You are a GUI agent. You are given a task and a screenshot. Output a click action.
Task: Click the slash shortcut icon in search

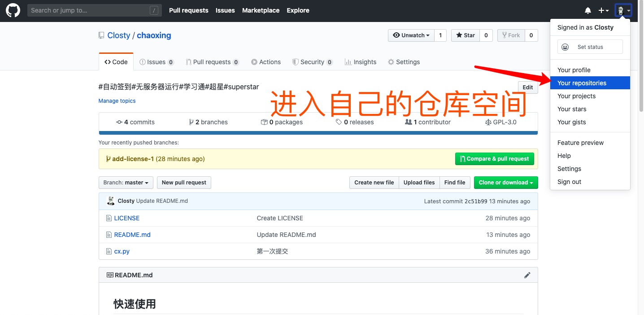[x=154, y=10]
